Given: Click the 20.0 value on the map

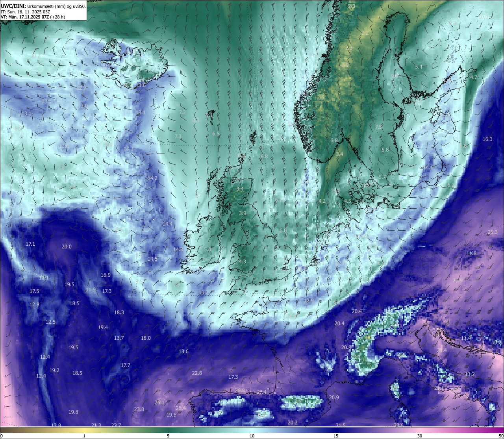Looking at the screenshot, I should pos(67,247).
